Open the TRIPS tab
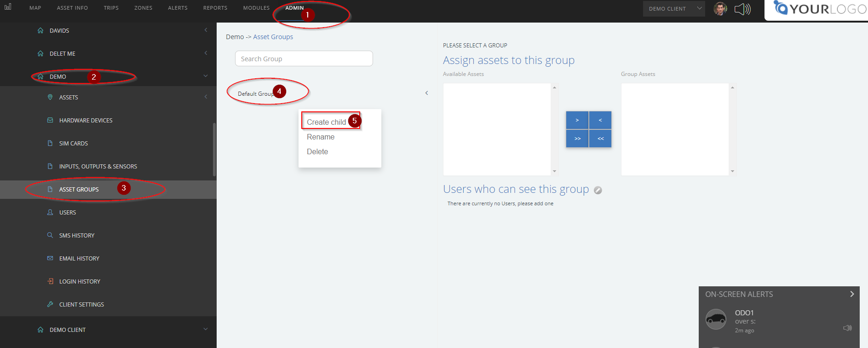Viewport: 868px width, 348px height. point(111,8)
